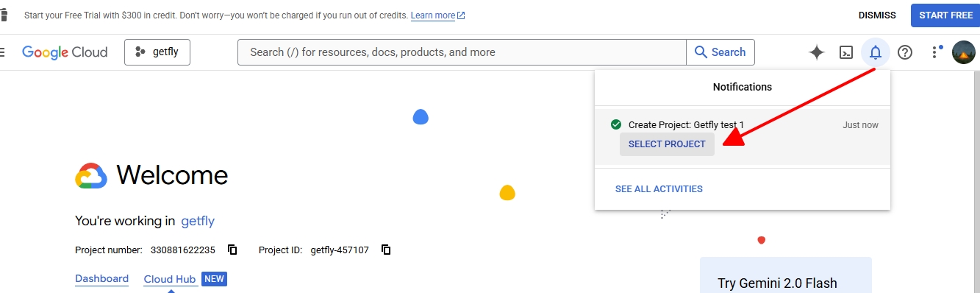Open the Gemini AI sparkle icon

click(816, 52)
